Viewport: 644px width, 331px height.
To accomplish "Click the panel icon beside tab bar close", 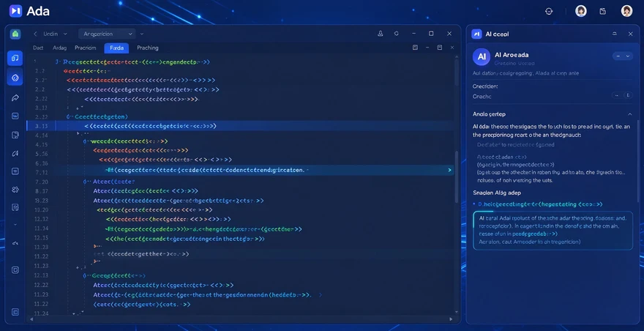I will 440,48.
